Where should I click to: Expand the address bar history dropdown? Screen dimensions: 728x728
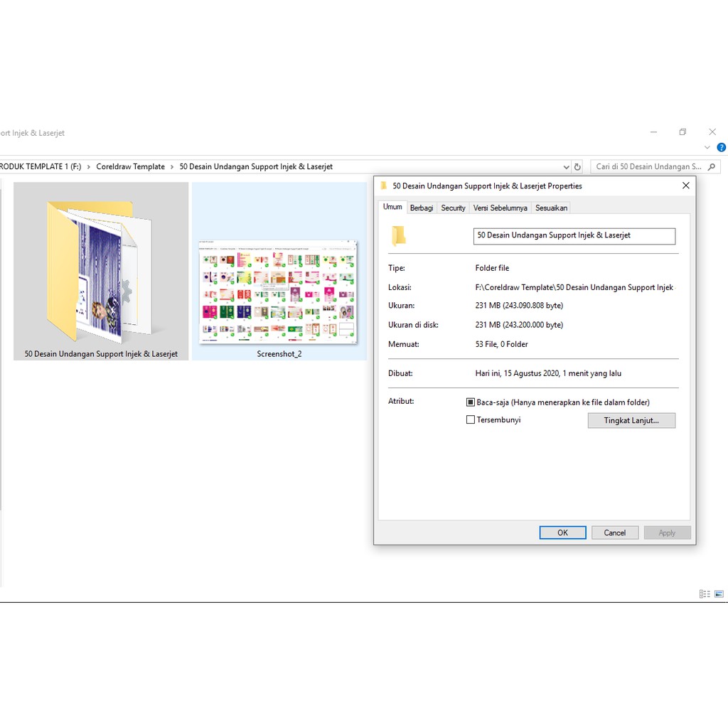(566, 167)
